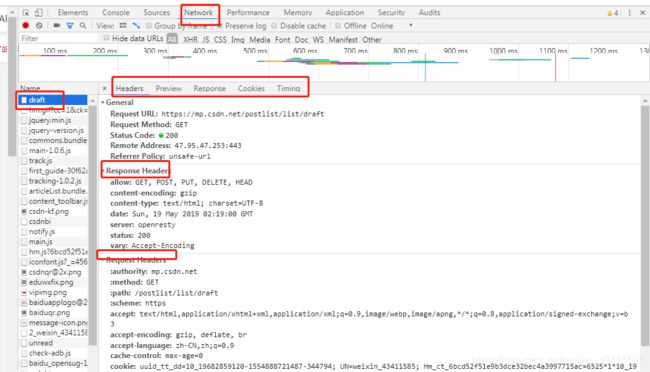Open the Performance tab

(x=248, y=13)
